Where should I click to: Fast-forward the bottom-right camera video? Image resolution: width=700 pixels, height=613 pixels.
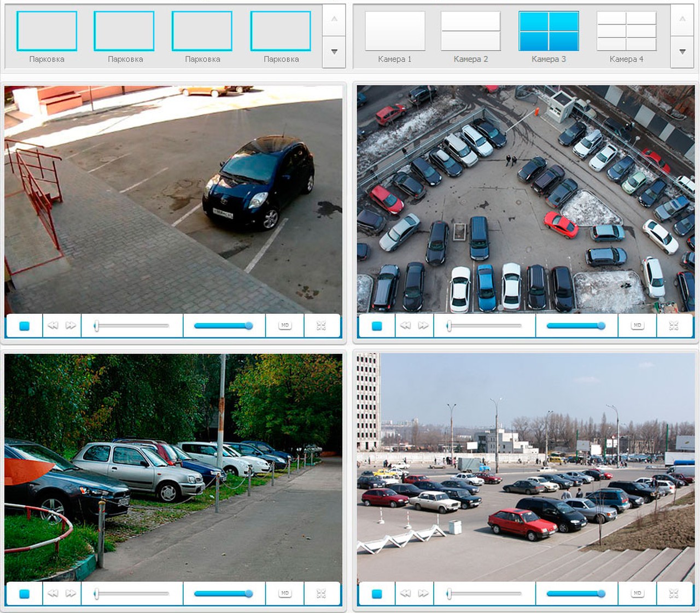pos(424,593)
